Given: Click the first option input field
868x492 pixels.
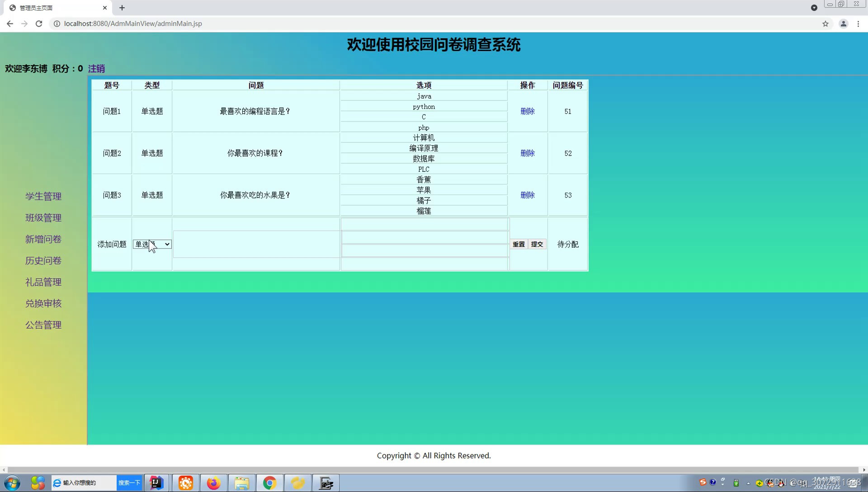Looking at the screenshot, I should [x=425, y=224].
